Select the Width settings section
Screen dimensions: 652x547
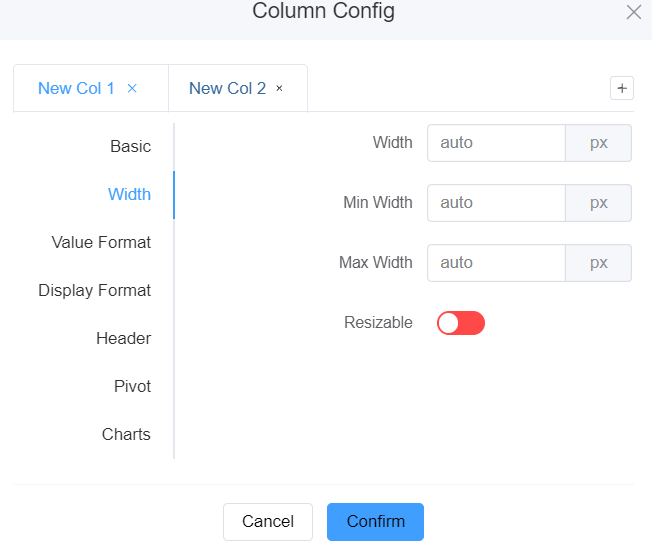coord(129,194)
